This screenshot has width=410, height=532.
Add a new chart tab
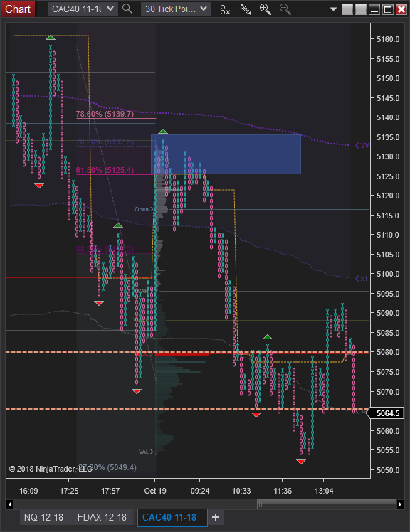216,517
